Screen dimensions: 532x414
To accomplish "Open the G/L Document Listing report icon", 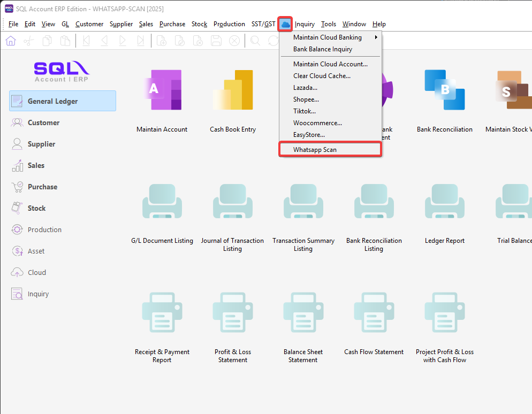I will coord(162,201).
